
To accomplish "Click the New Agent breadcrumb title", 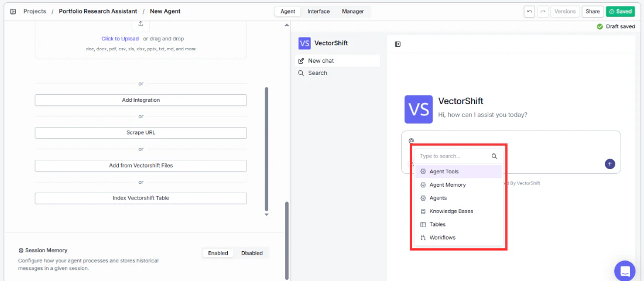I will tap(165, 12).
